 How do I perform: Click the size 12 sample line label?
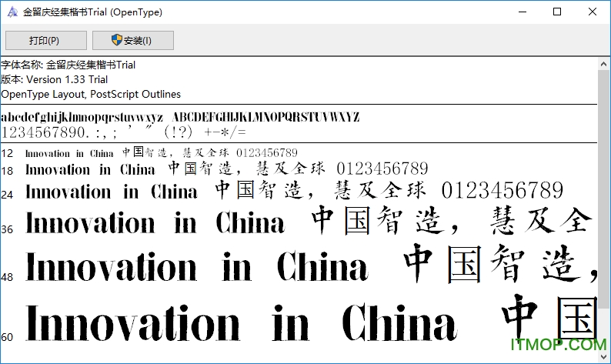coord(7,154)
